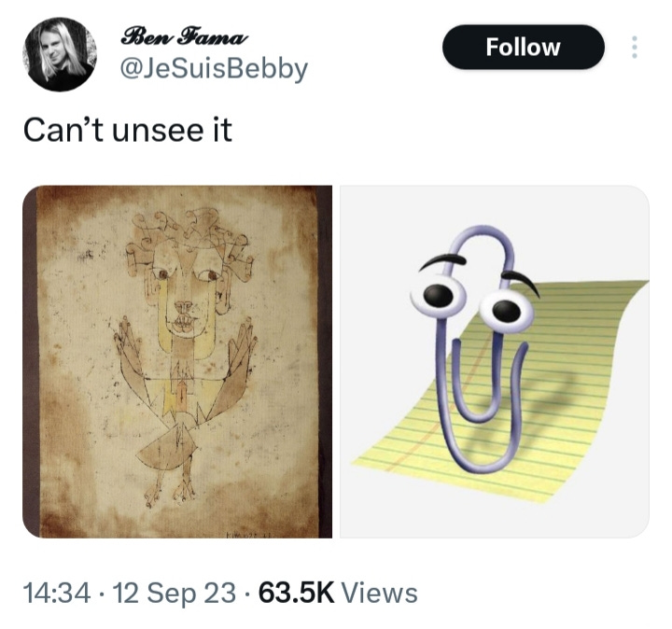Image resolution: width=672 pixels, height=629 pixels.
Task: Open Ben Fama's profile avatar
Action: click(x=61, y=54)
